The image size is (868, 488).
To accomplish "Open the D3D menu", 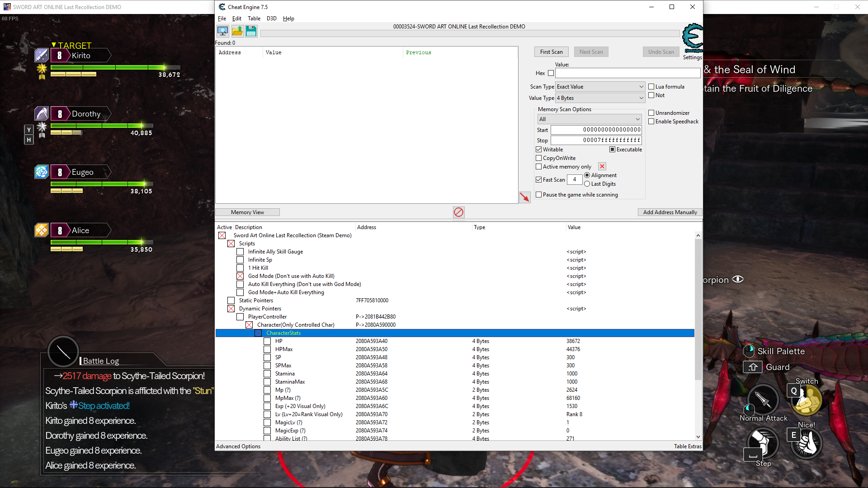I will coord(271,19).
